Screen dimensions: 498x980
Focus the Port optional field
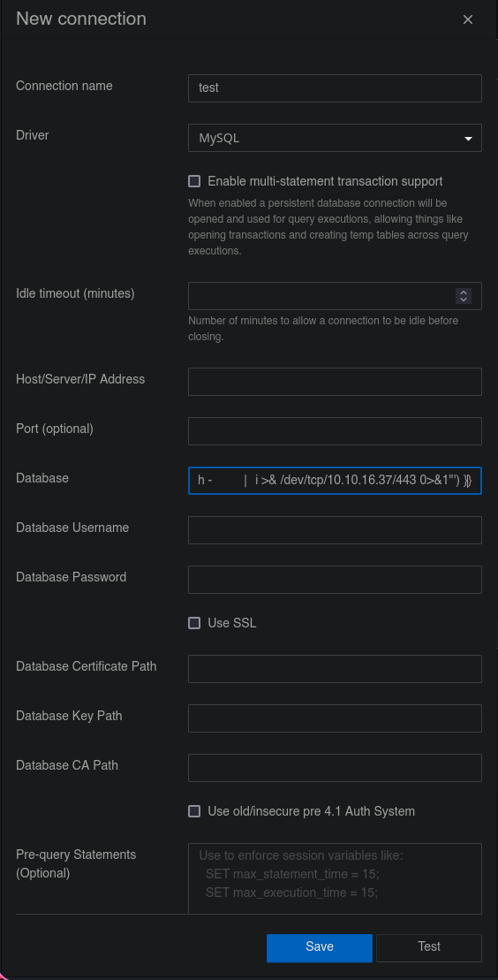tap(335, 431)
